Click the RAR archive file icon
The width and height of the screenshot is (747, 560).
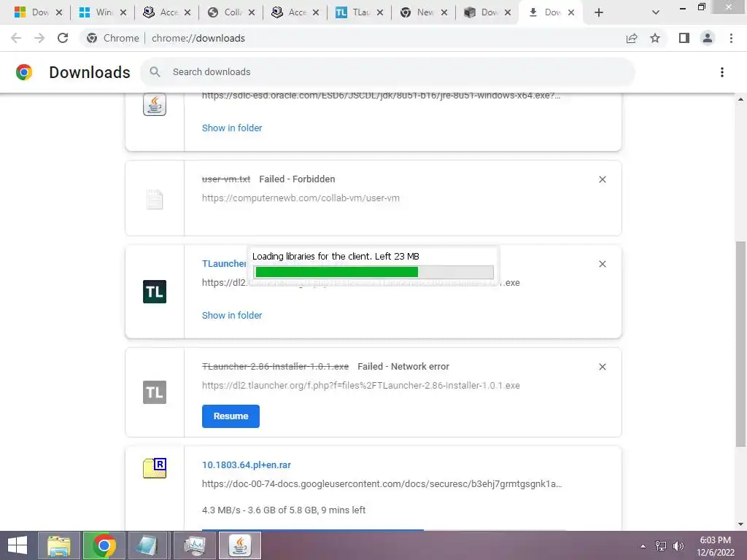pyautogui.click(x=155, y=467)
